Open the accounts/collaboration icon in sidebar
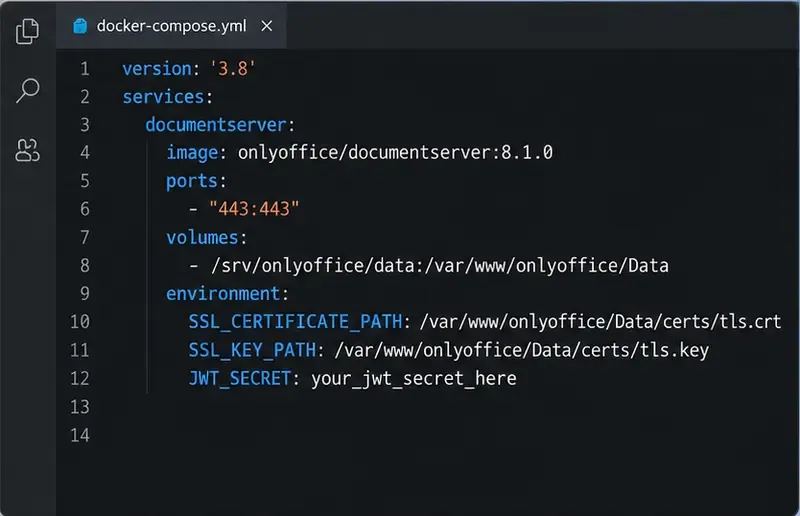The width and height of the screenshot is (800, 516). (28, 150)
